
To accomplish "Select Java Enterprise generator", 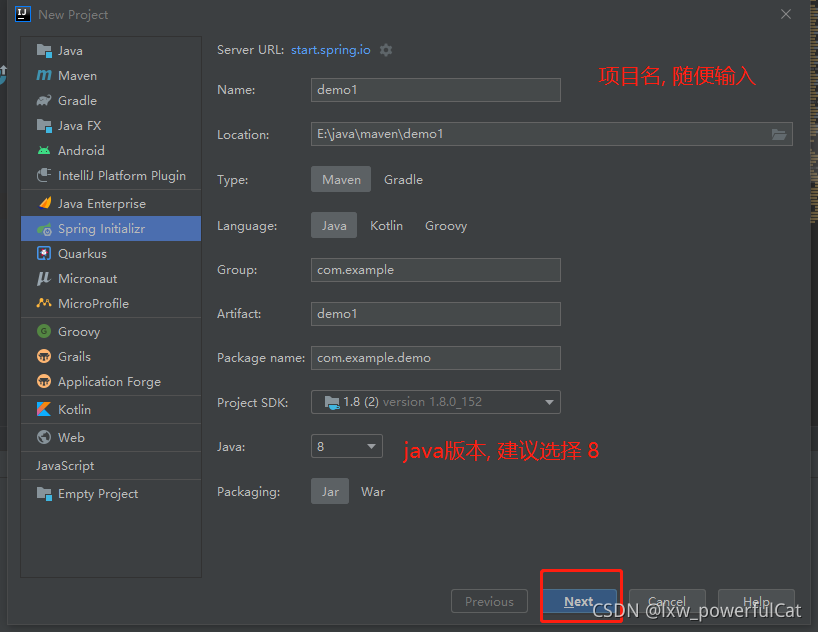I will [111, 204].
